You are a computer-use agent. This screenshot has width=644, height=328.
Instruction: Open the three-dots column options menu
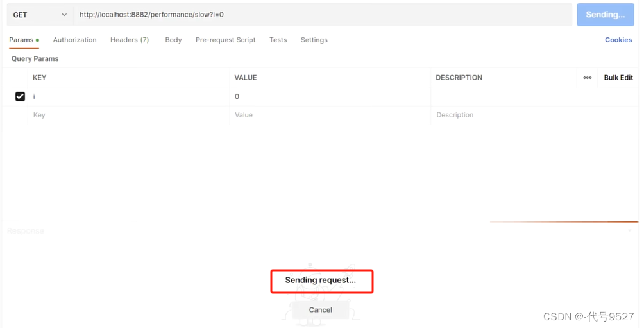point(588,78)
